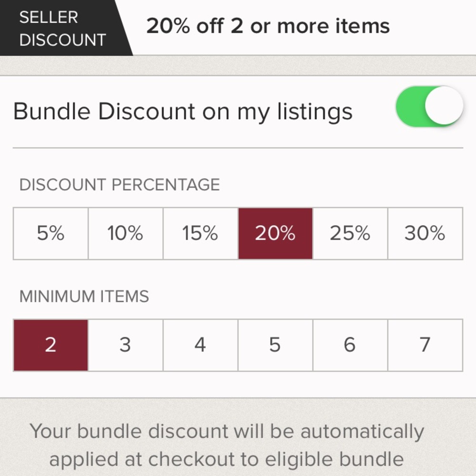The image size is (476, 476).
Task: Select the maximum 30% discount option
Action: [x=425, y=233]
